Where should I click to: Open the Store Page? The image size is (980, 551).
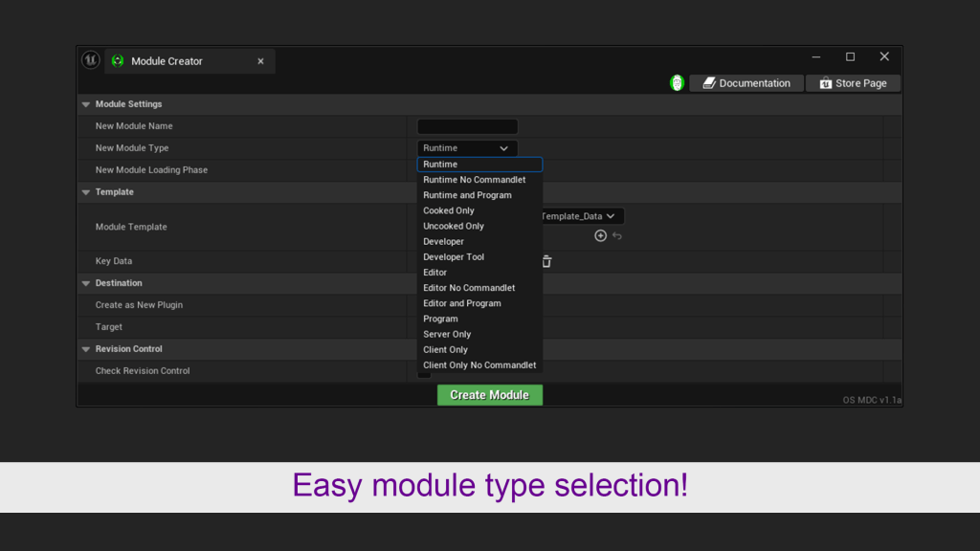pyautogui.click(x=852, y=83)
